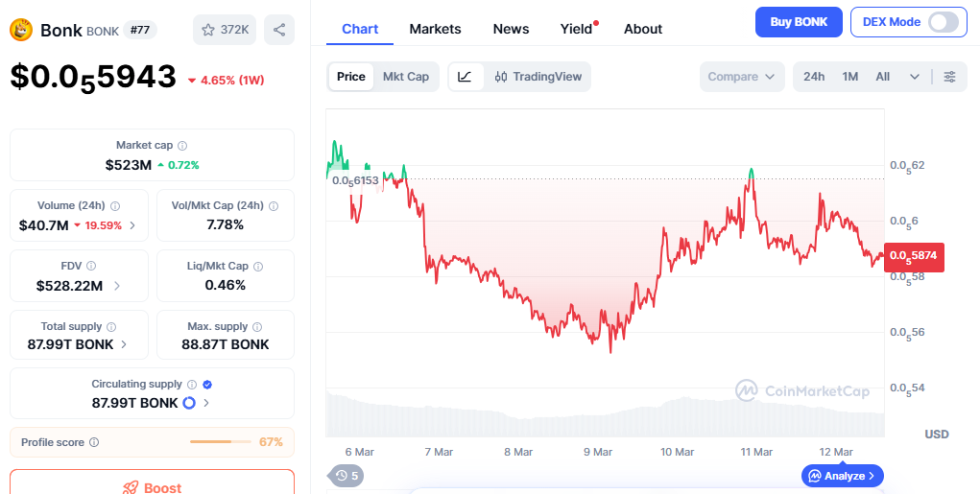The image size is (980, 494).
Task: Open chart settings sliders icon
Action: tap(949, 77)
